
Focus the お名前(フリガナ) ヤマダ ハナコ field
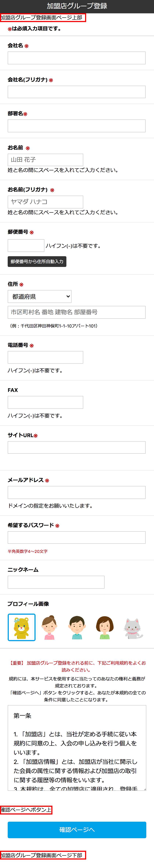pyautogui.click(x=45, y=202)
